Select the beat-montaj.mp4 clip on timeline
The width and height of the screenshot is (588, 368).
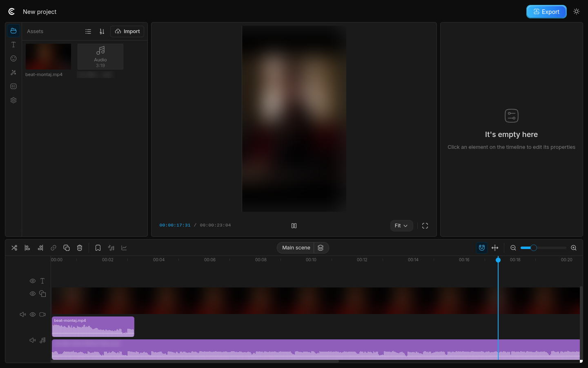(x=93, y=327)
